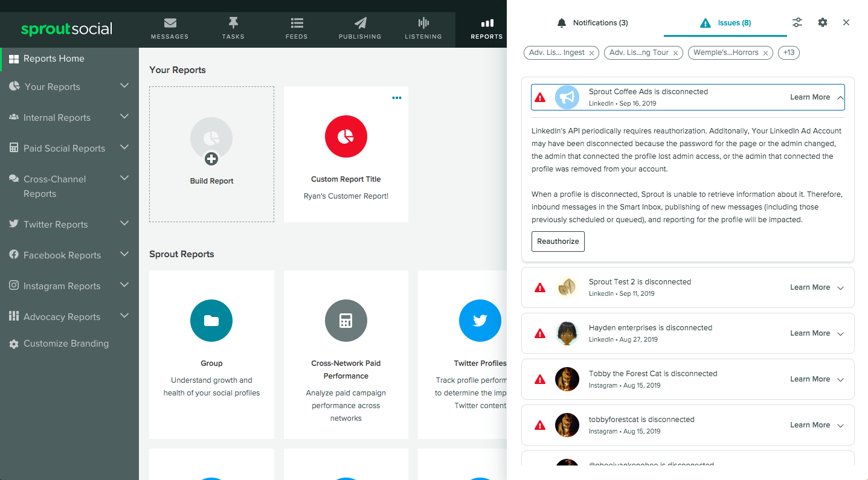Click Learn More on Tobby the Forest Cat

(810, 379)
